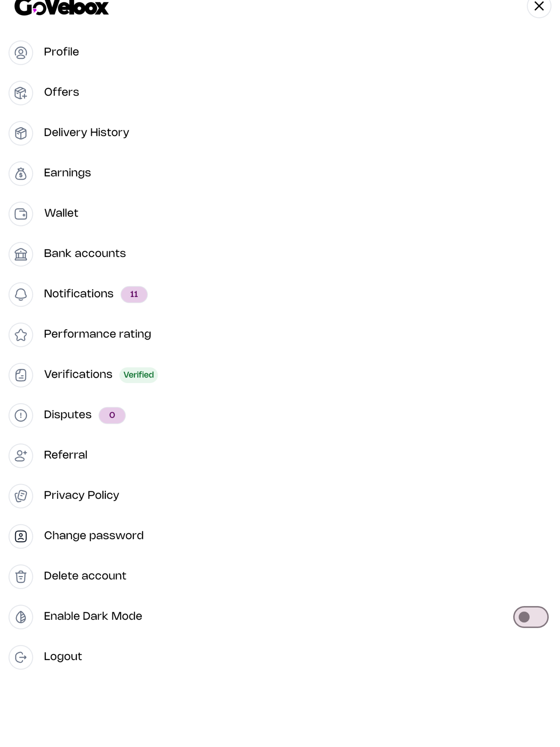Image resolution: width=560 pixels, height=747 pixels.
Task: Select the Earnings money bag icon
Action: coord(21,173)
